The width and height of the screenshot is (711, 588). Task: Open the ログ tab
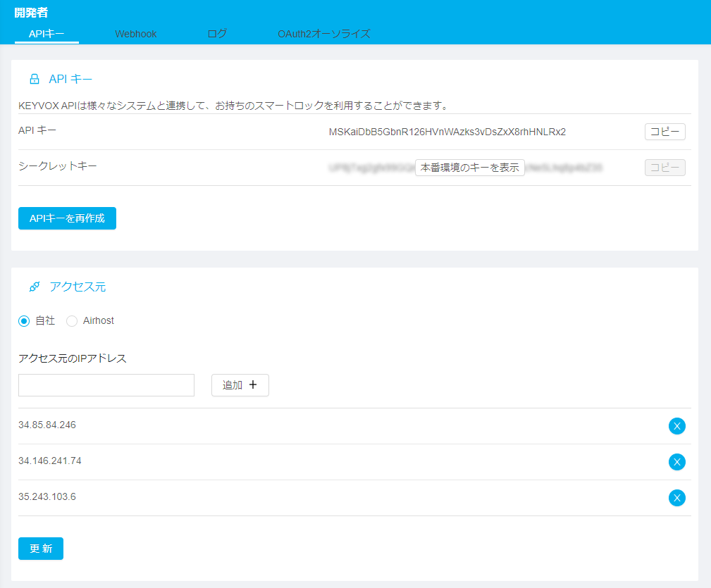[217, 34]
